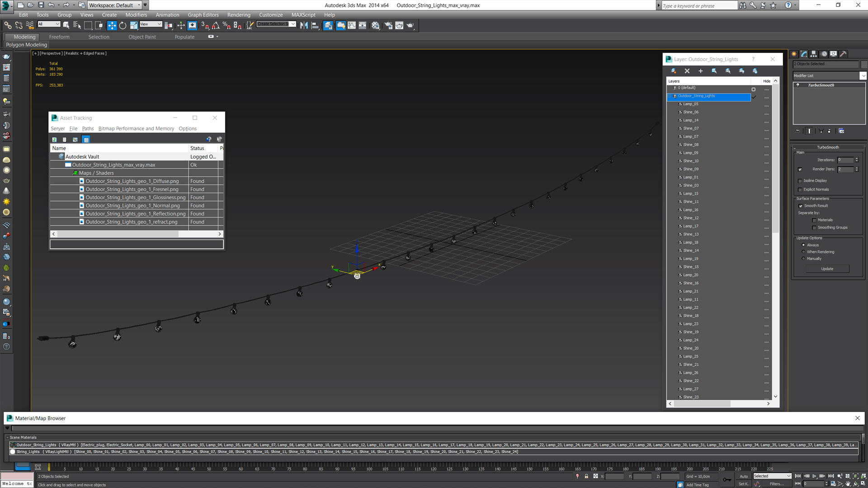Open the Modifiers menu

click(136, 15)
